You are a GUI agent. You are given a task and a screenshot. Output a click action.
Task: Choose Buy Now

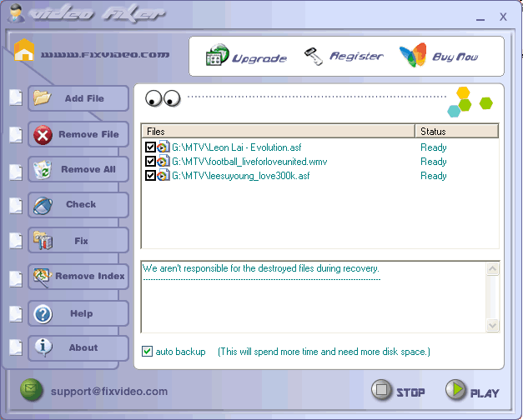455,57
